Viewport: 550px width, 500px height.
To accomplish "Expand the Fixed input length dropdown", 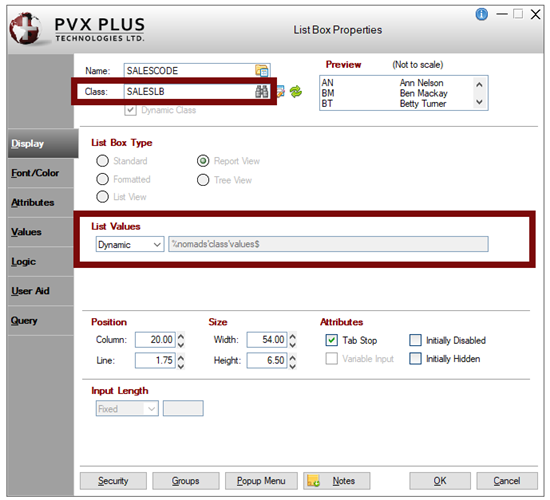I will 127,408.
